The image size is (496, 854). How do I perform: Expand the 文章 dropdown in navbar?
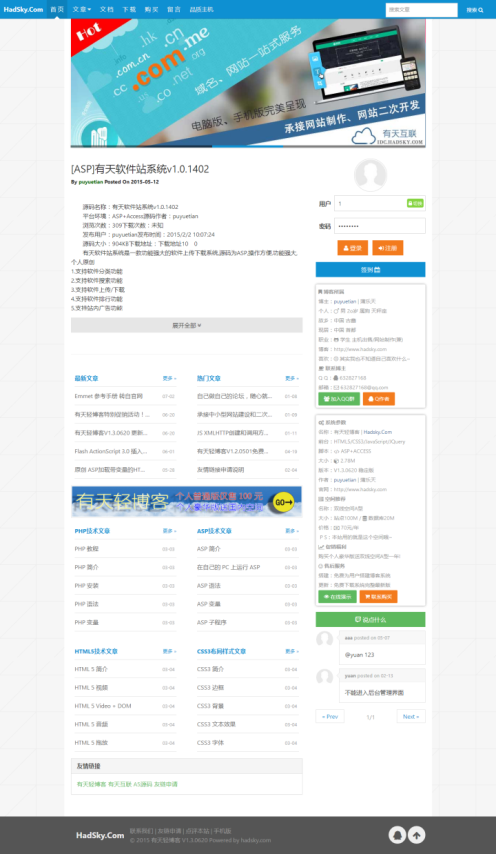82,9
